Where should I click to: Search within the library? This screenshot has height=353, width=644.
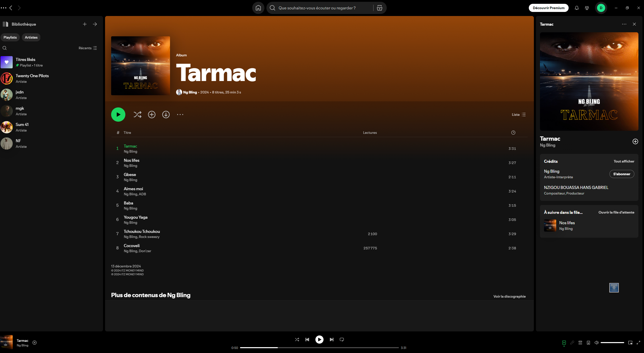click(5, 48)
